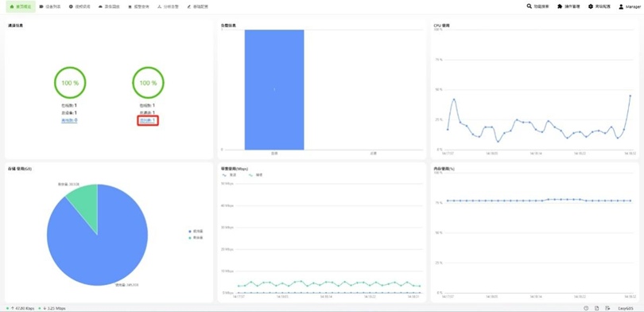The width and height of the screenshot is (644, 312).
Task: Toggle the blue used-amount legend of storage pie
Action: tap(196, 232)
